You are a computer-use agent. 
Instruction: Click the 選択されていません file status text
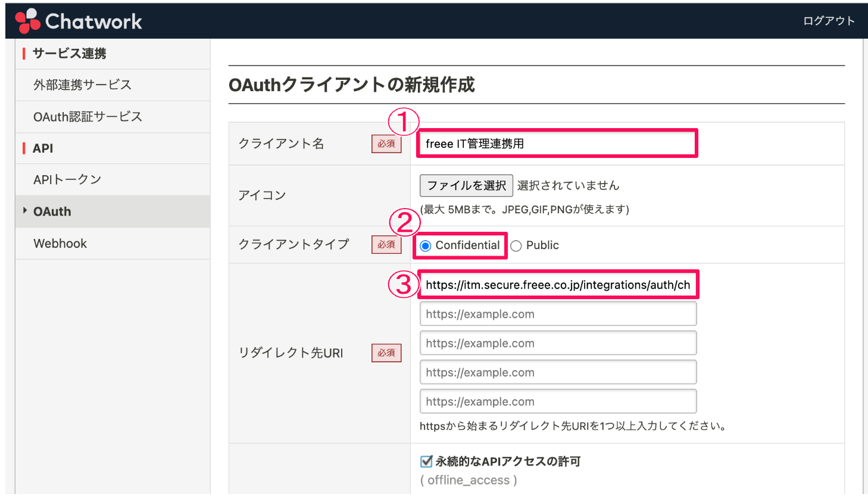(568, 185)
